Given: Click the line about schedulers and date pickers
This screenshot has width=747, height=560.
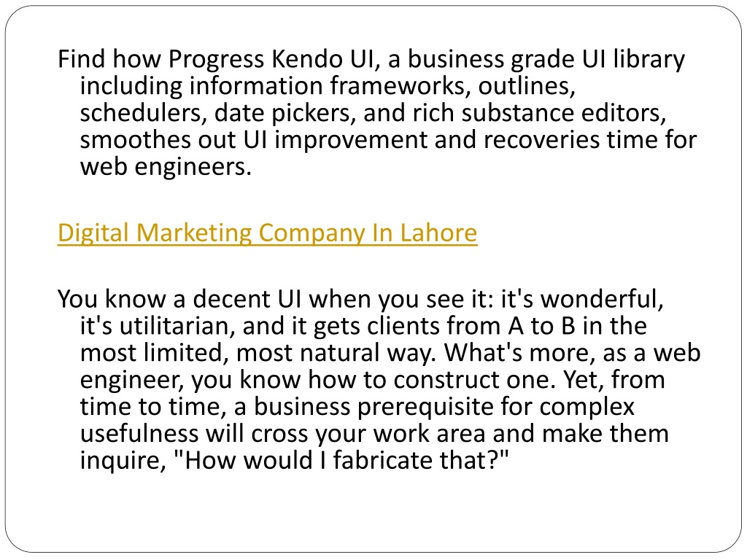Looking at the screenshot, I should [x=373, y=113].
